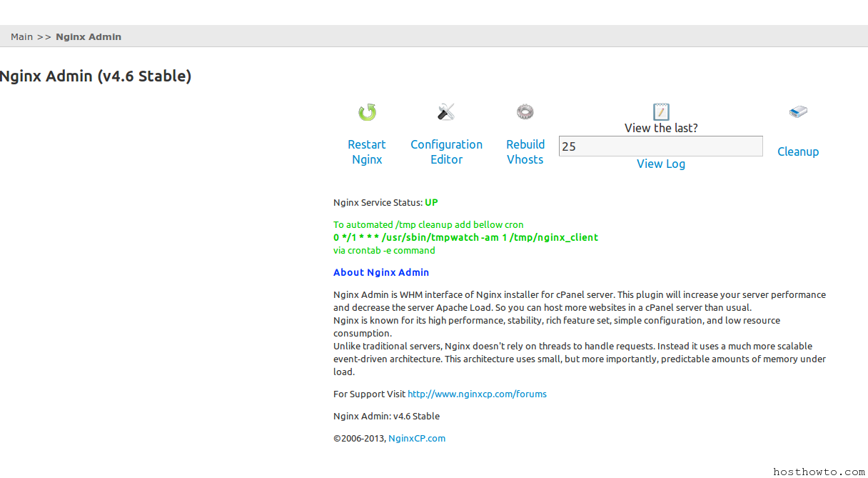
Task: Click the View Log link
Action: [x=661, y=164]
